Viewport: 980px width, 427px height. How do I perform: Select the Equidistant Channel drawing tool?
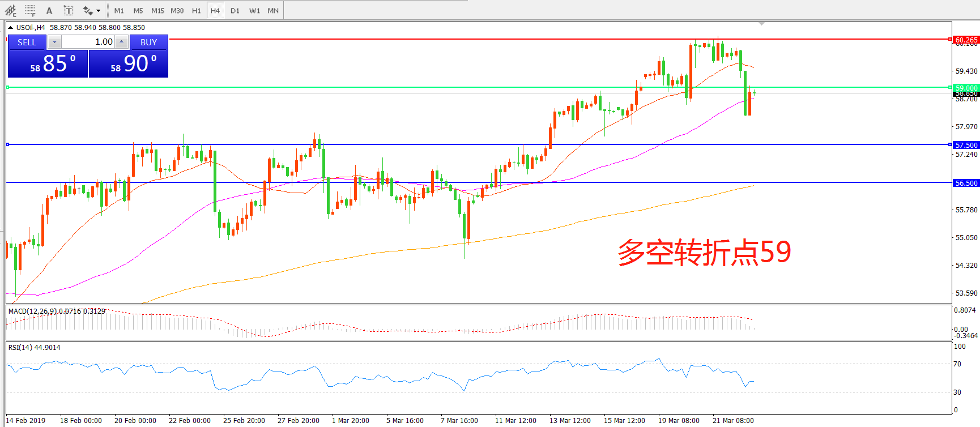click(x=11, y=11)
